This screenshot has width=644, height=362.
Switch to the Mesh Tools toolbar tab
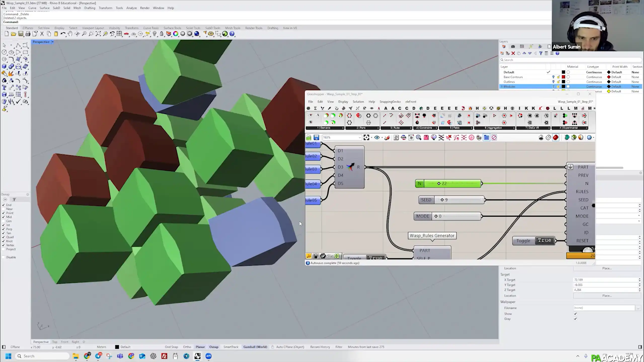pyautogui.click(x=233, y=28)
